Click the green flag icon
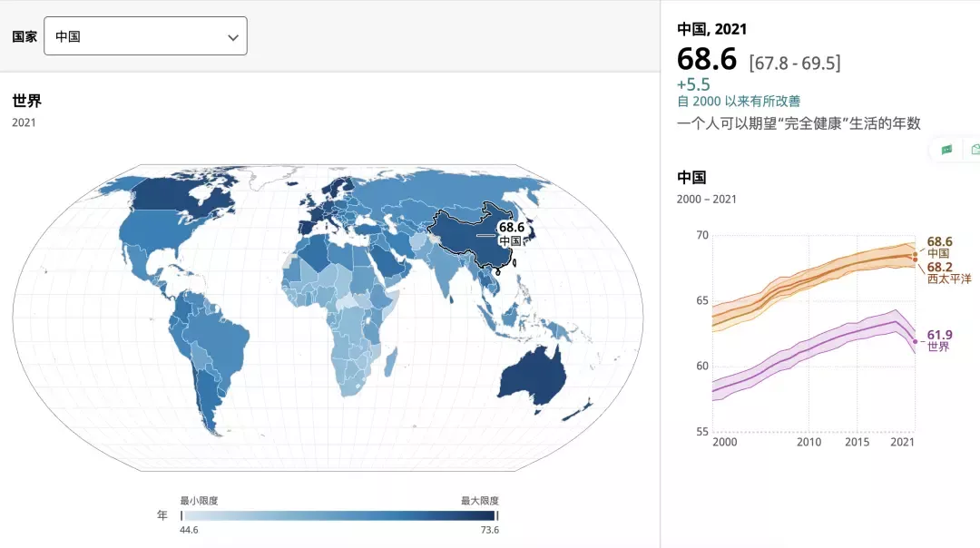This screenshot has width=980, height=548. tap(946, 150)
